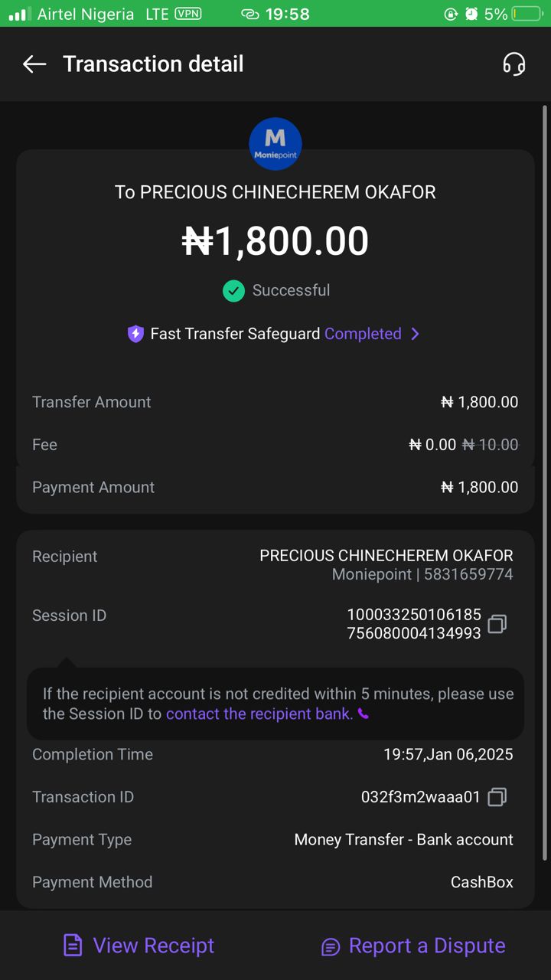Copy the Transaction ID
Viewport: 551px width, 980px height.
[497, 797]
